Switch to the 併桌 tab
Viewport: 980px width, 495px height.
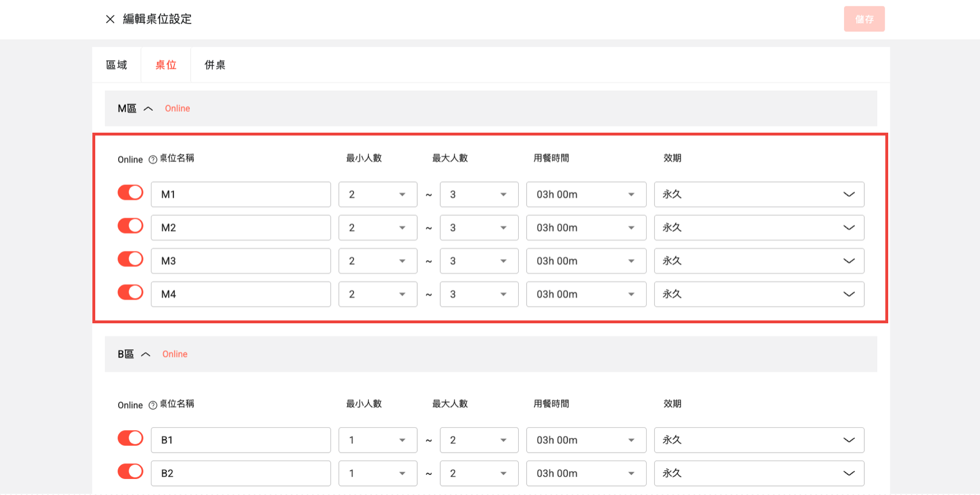[215, 65]
